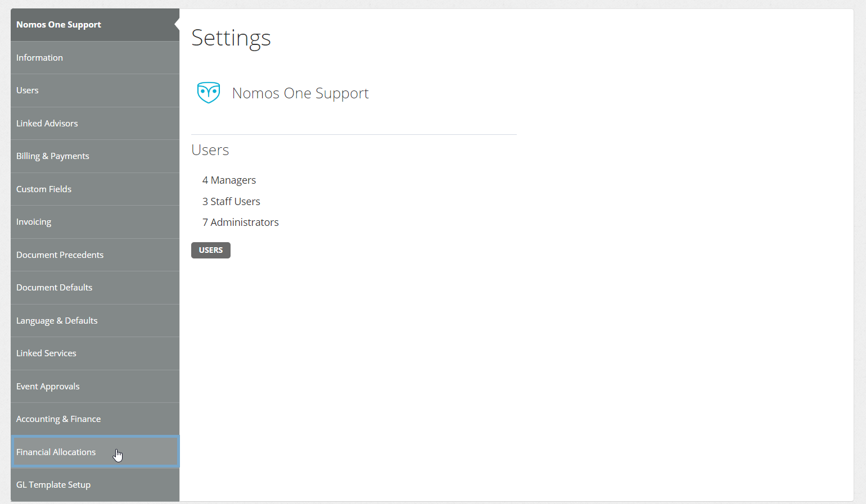Go to Linked Services section
The width and height of the screenshot is (866, 504).
coord(95,353)
